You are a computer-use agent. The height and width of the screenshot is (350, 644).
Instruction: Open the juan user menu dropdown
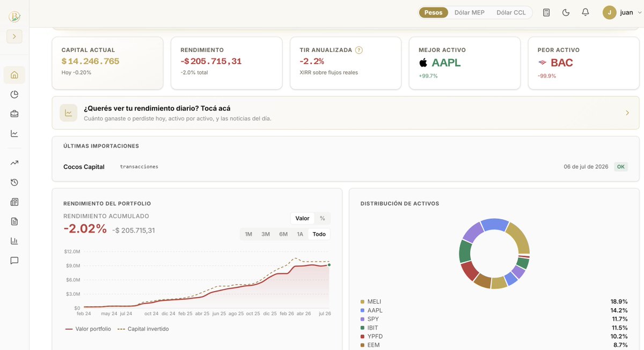click(x=622, y=12)
